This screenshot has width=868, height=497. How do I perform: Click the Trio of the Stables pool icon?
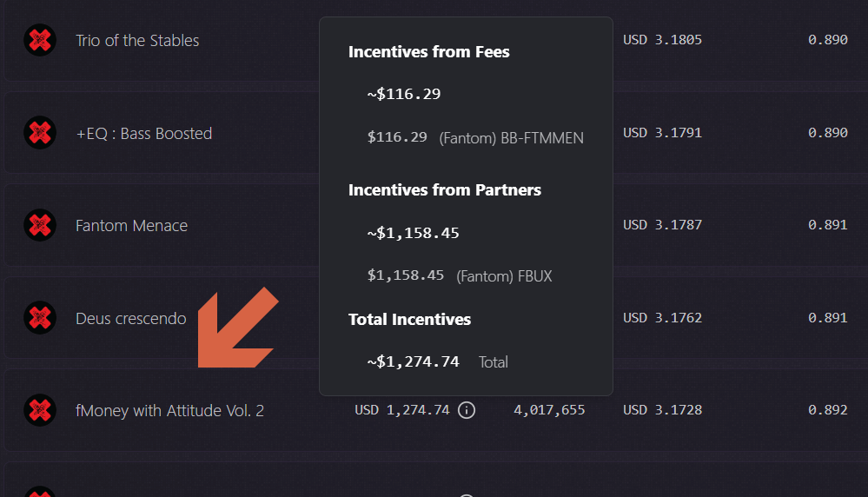point(39,40)
